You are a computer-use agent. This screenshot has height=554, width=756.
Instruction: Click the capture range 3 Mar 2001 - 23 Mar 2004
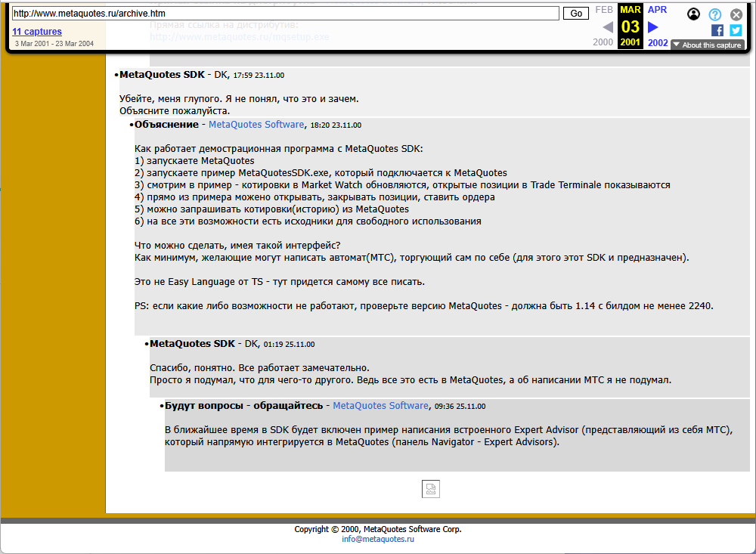pyautogui.click(x=54, y=43)
